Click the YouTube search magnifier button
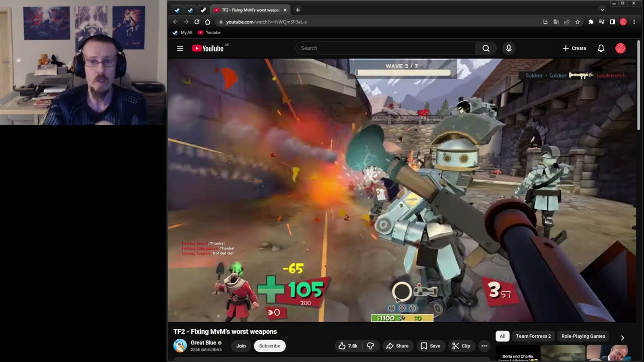 click(x=486, y=48)
